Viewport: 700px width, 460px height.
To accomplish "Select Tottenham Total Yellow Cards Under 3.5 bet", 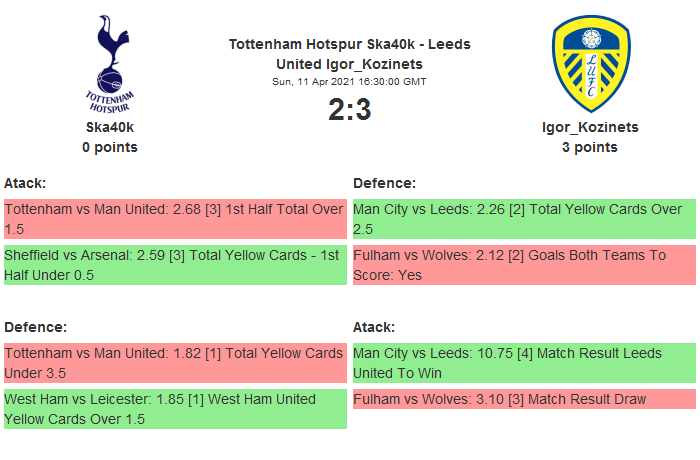I will [x=175, y=363].
